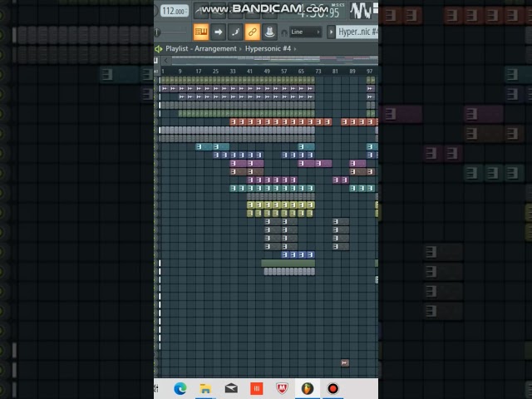Open the Line snap dropdown
Screen dimensions: 532x399
pyautogui.click(x=305, y=32)
